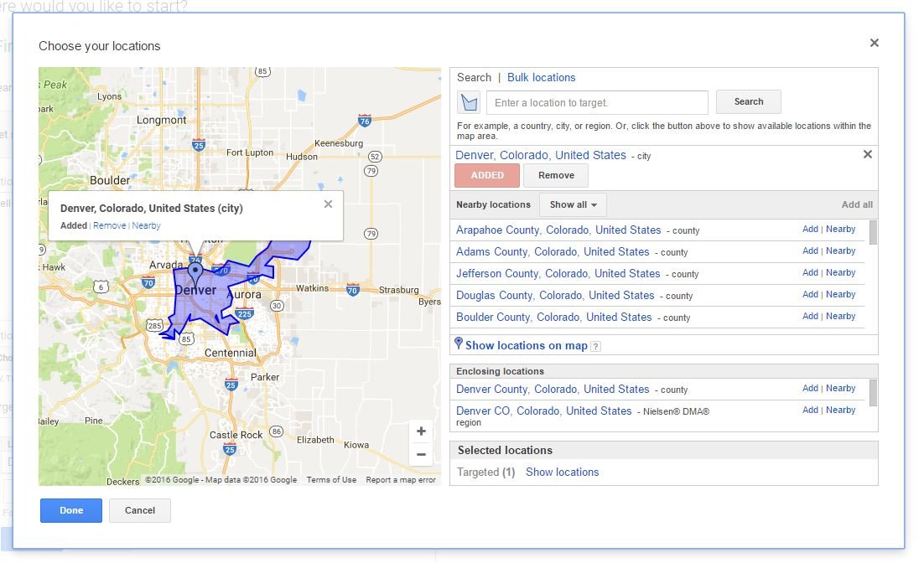Remove Denver targeting with the Remove button
Screen dimensions: 924x563
point(556,175)
